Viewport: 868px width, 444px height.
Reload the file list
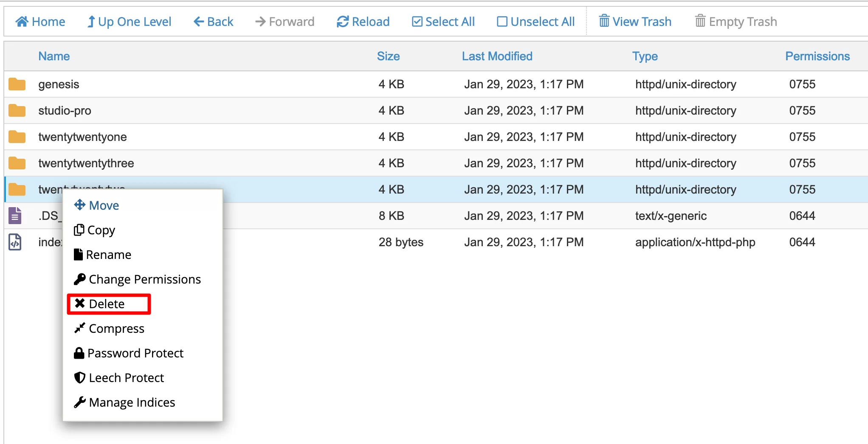tap(363, 22)
